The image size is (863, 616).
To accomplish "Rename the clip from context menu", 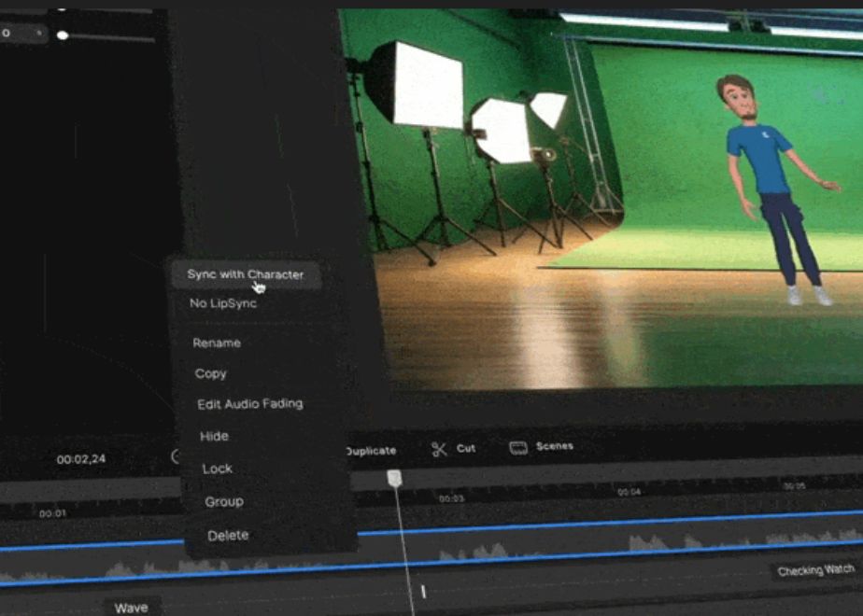I will (217, 343).
